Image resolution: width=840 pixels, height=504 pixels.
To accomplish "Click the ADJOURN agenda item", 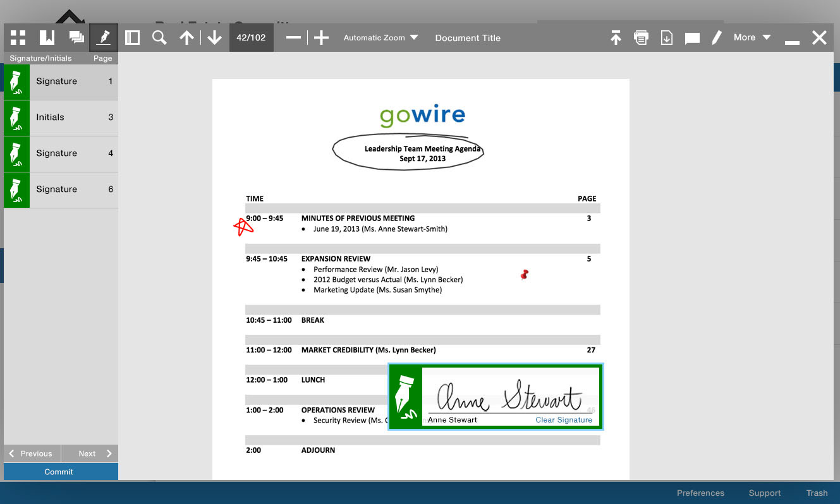I will 318,450.
